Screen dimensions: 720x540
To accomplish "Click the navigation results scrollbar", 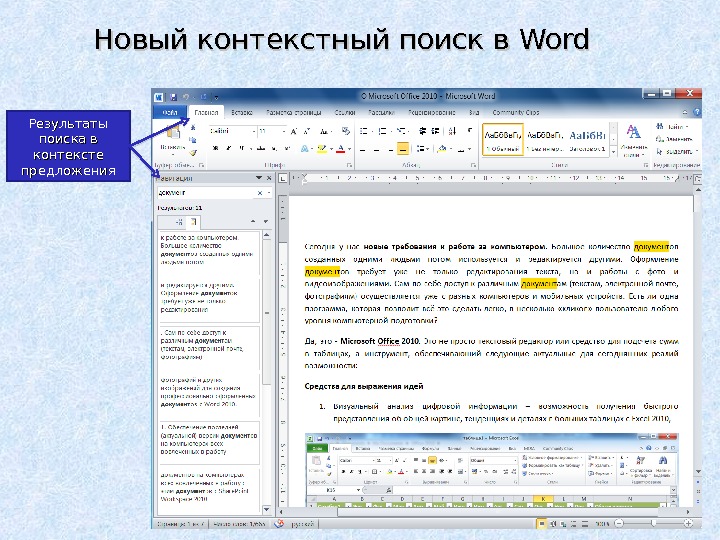I will tap(267, 372).
